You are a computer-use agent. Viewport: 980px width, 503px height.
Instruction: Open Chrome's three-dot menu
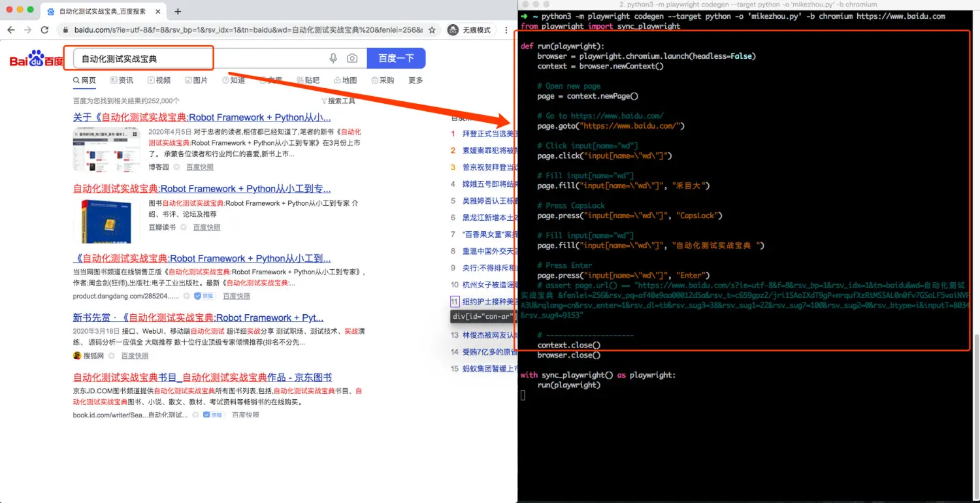(506, 30)
